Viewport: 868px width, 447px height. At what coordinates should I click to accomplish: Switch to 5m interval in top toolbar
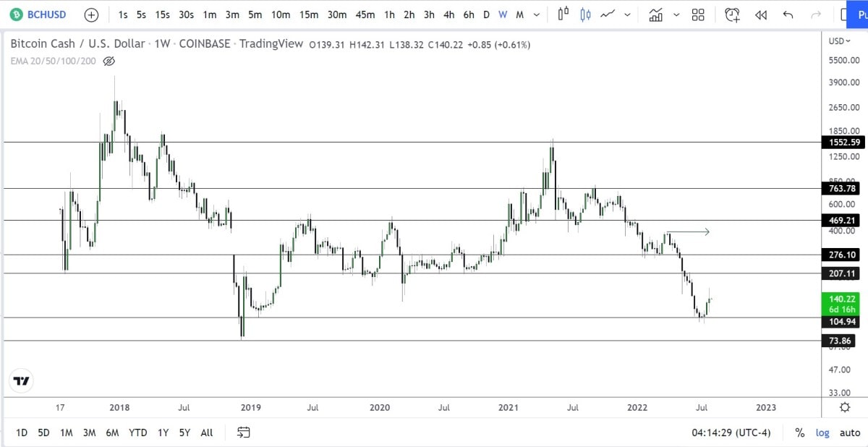point(255,14)
